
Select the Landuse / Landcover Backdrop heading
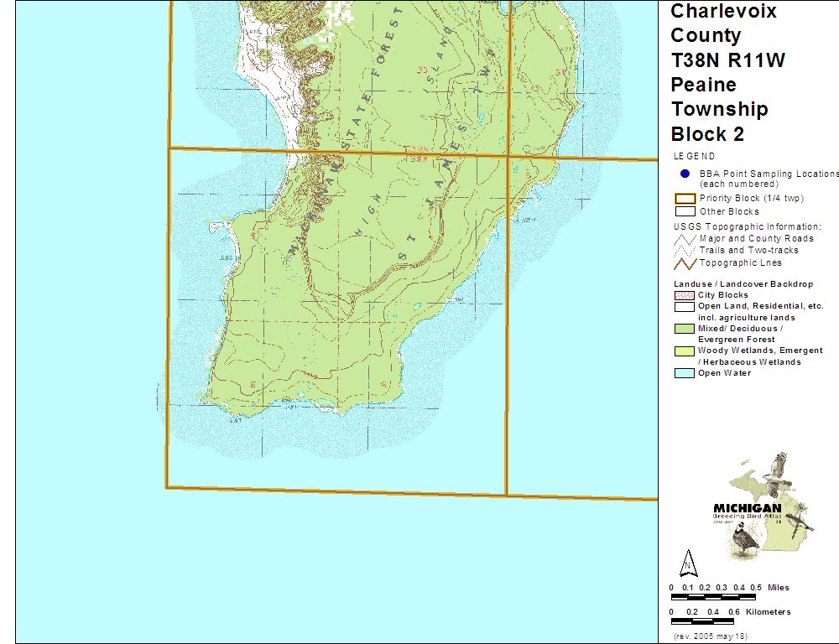coord(743,284)
